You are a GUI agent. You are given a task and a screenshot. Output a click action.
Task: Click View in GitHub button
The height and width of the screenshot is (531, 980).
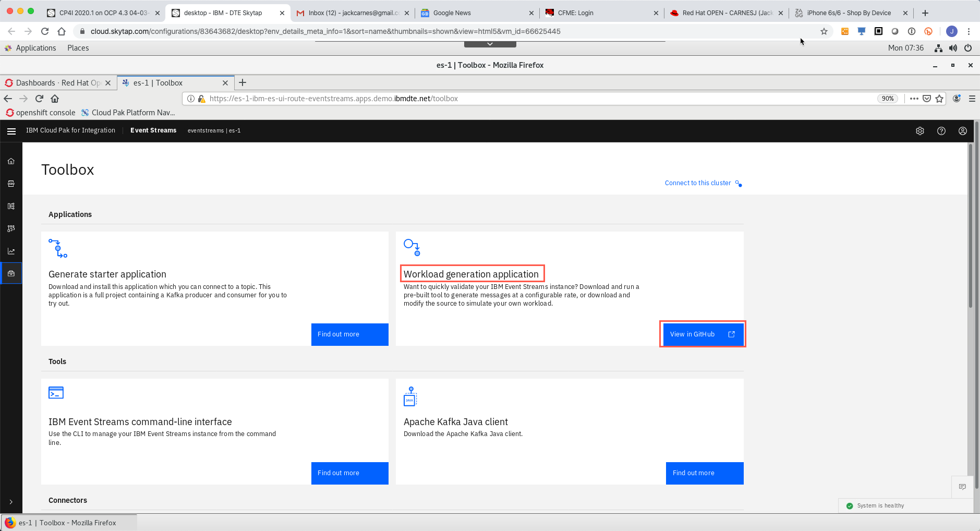(x=703, y=334)
